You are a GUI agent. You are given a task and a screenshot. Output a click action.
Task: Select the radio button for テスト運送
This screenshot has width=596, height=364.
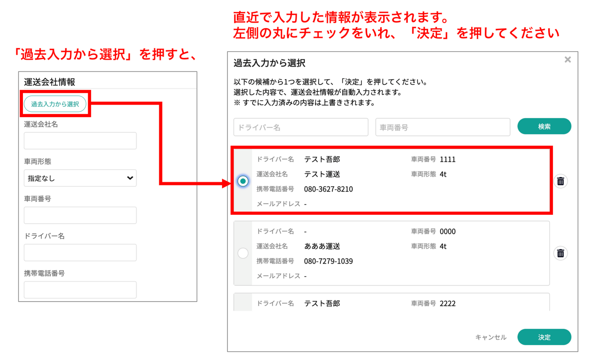[243, 181]
